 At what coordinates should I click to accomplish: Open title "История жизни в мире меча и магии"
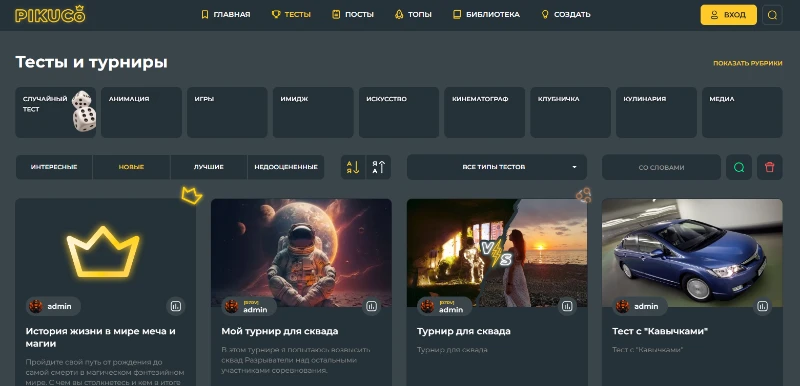[101, 338]
